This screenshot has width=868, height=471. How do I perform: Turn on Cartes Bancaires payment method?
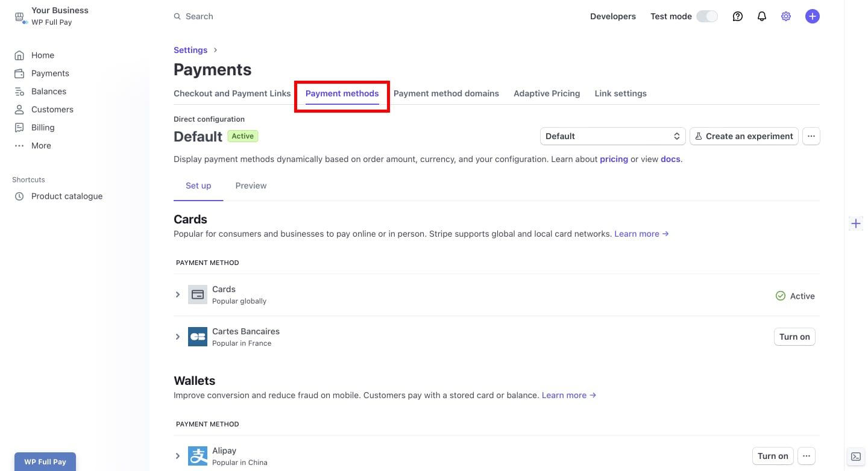pos(794,337)
